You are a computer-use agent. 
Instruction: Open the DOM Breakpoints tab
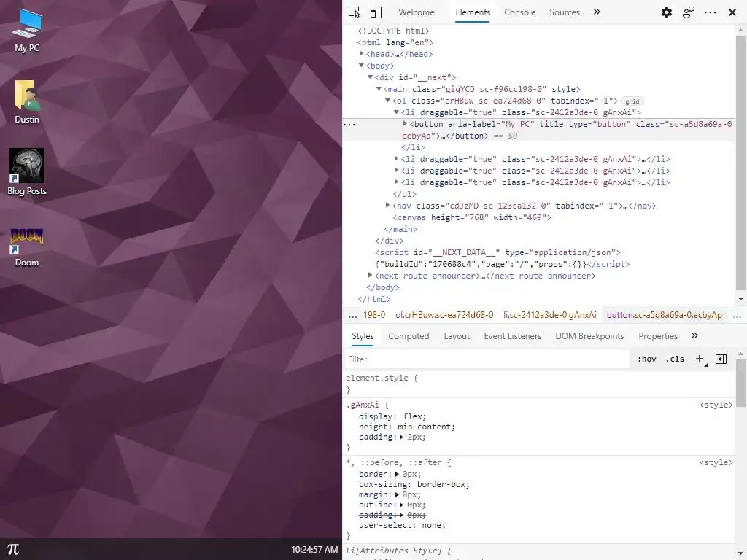pos(589,336)
